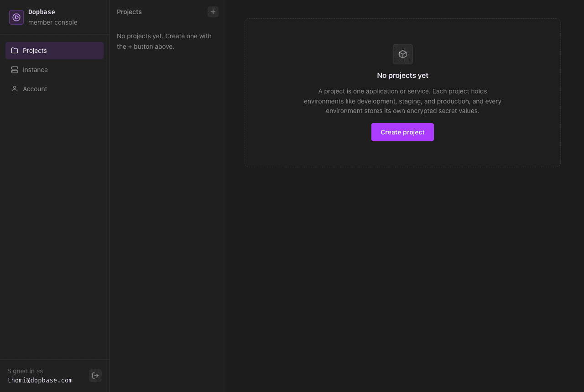Go to the Instance section label
The height and width of the screenshot is (392, 584).
[35, 70]
